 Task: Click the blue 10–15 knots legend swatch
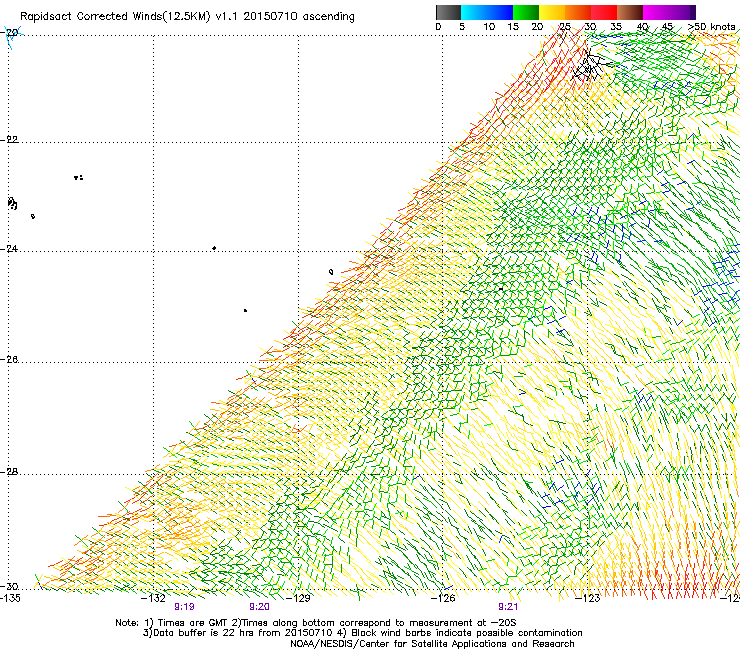click(x=500, y=12)
